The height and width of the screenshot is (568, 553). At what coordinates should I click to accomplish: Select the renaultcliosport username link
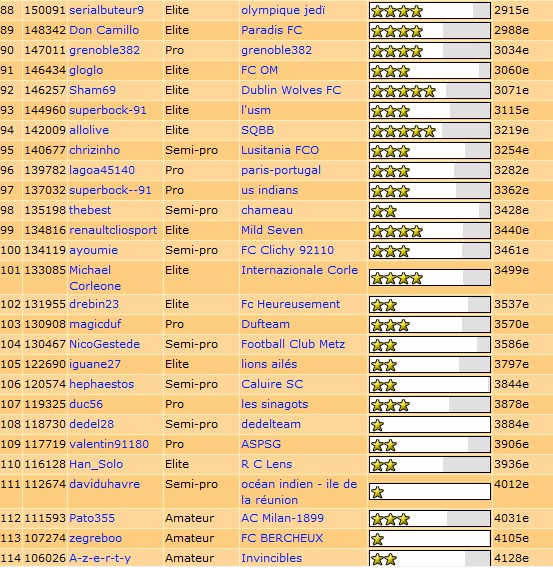113,230
